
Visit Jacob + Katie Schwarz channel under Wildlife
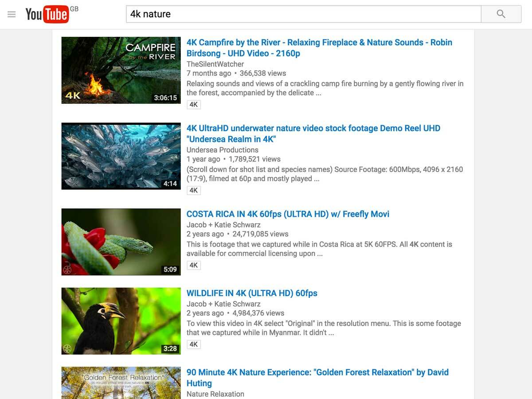pos(223,304)
